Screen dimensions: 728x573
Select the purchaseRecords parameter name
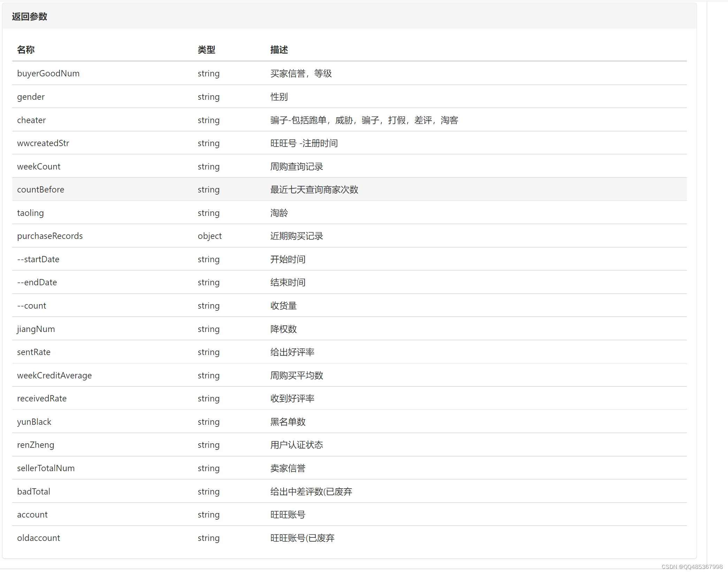click(x=50, y=236)
